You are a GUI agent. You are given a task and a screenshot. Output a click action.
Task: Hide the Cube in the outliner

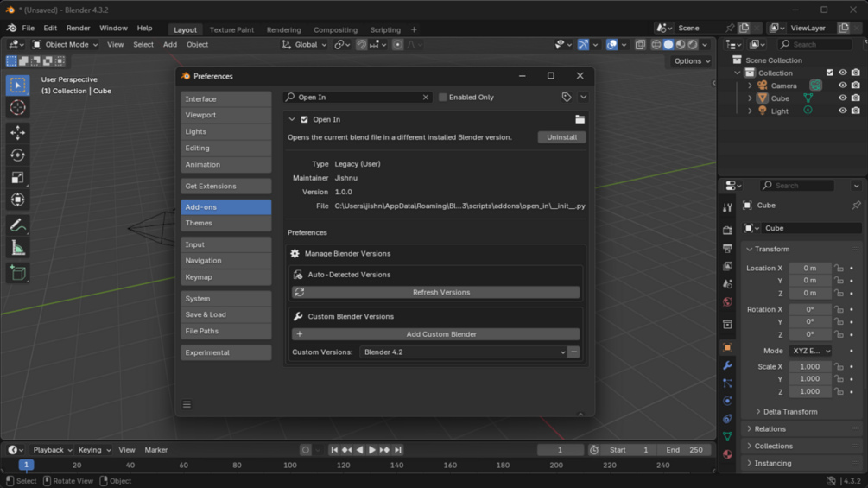coord(842,98)
